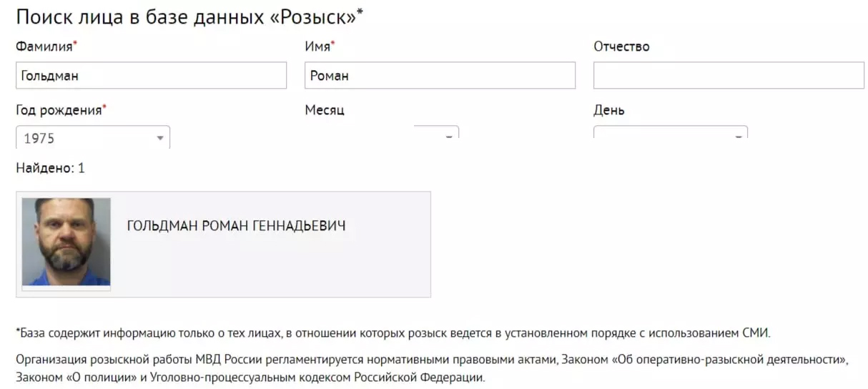Click the Месяц label
This screenshot has width=868, height=389.
click(325, 110)
